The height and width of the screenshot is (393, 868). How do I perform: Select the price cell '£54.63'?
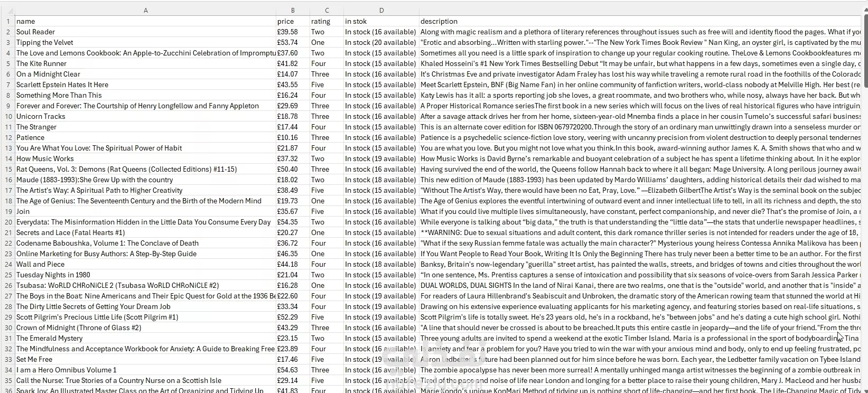[293, 370]
